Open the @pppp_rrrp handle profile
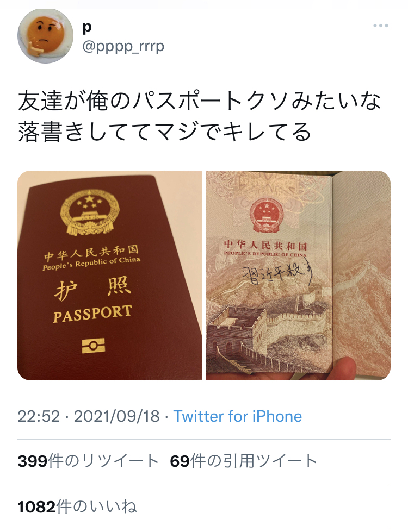Image resolution: width=408 pixels, height=532 pixels. click(123, 47)
